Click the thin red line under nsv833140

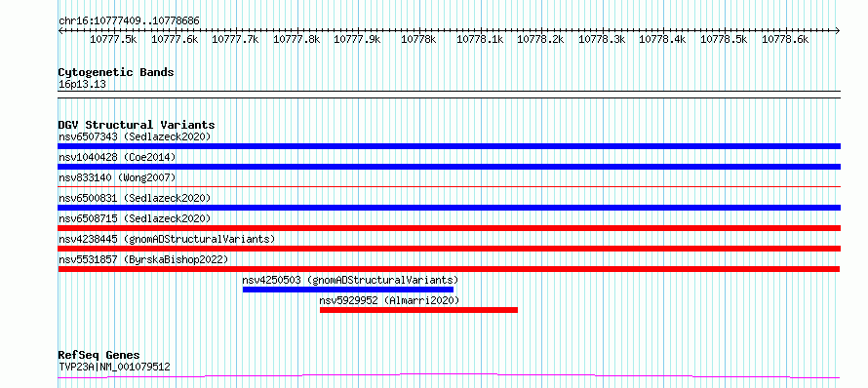click(x=449, y=187)
